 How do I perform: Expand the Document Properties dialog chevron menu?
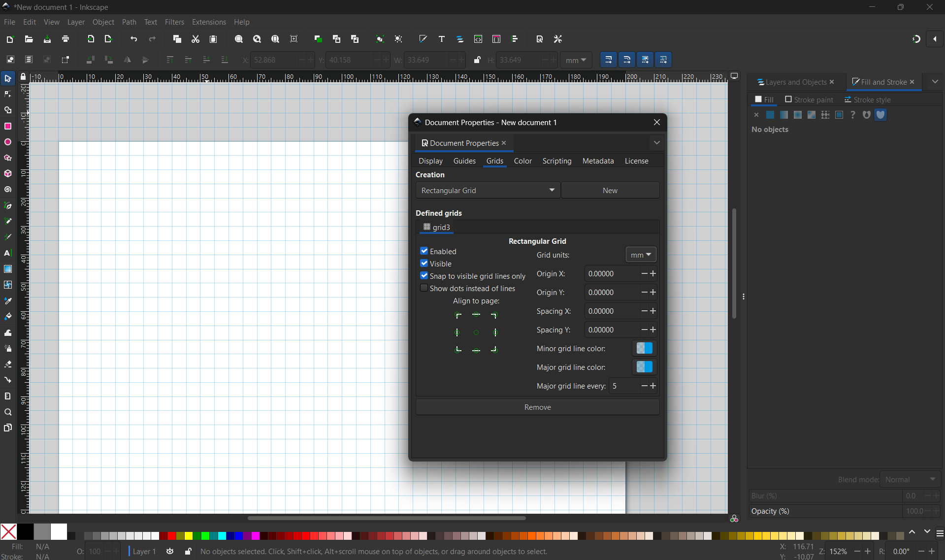point(657,143)
